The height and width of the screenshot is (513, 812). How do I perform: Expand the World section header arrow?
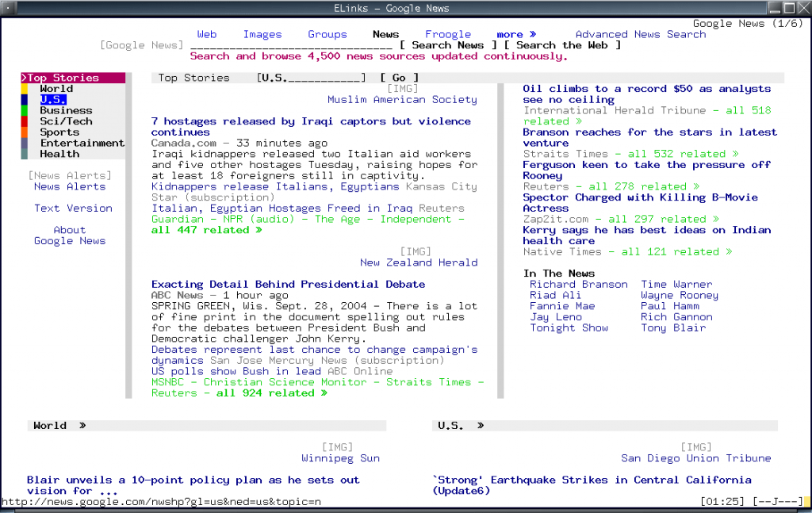(x=82, y=426)
